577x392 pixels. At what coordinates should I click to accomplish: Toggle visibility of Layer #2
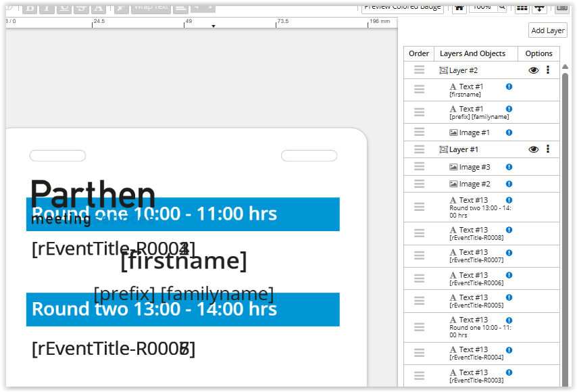click(533, 70)
